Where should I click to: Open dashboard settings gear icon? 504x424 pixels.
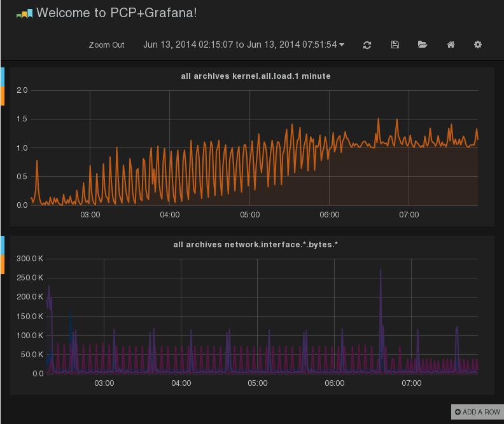coord(478,44)
